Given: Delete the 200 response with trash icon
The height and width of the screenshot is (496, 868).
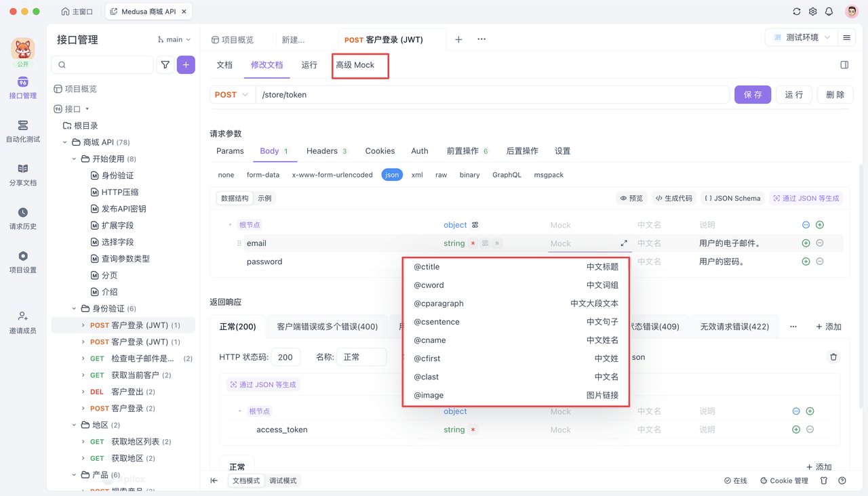Looking at the screenshot, I should pos(833,357).
